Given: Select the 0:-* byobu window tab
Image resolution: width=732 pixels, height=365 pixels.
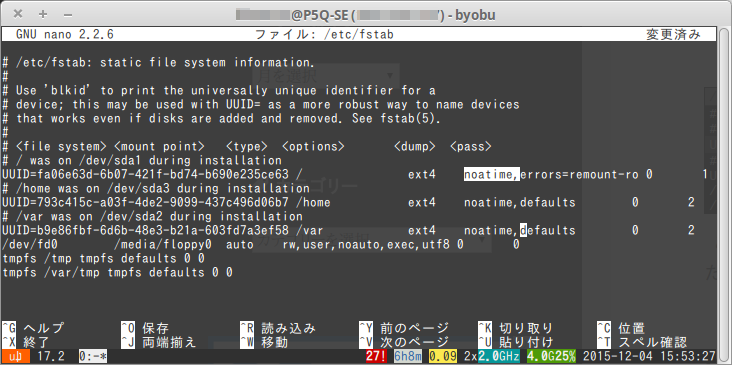Looking at the screenshot, I should [93, 357].
